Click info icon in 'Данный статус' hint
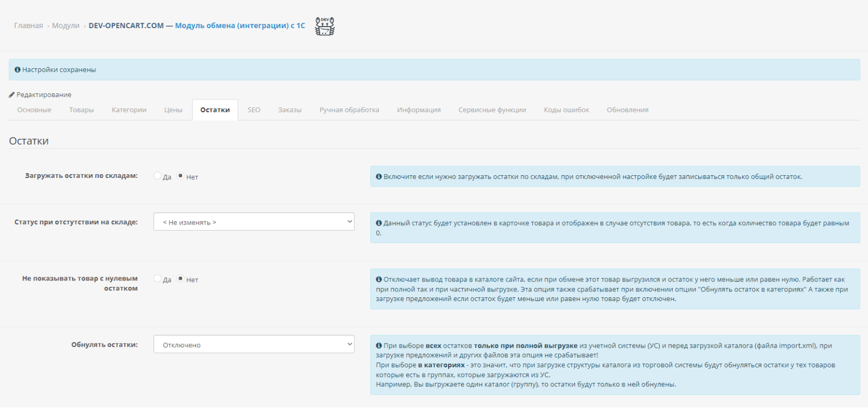The height and width of the screenshot is (408, 868). pos(379,223)
